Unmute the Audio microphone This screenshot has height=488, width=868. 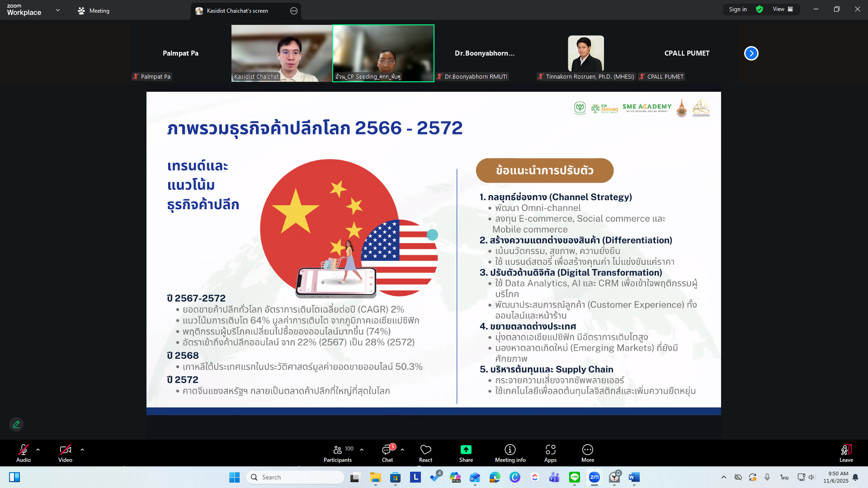[24, 450]
